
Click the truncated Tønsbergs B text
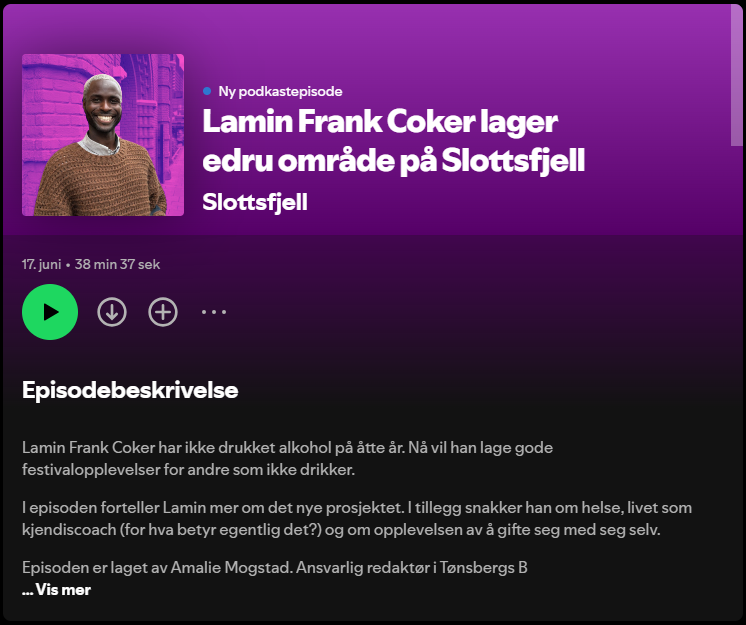tap(483, 567)
